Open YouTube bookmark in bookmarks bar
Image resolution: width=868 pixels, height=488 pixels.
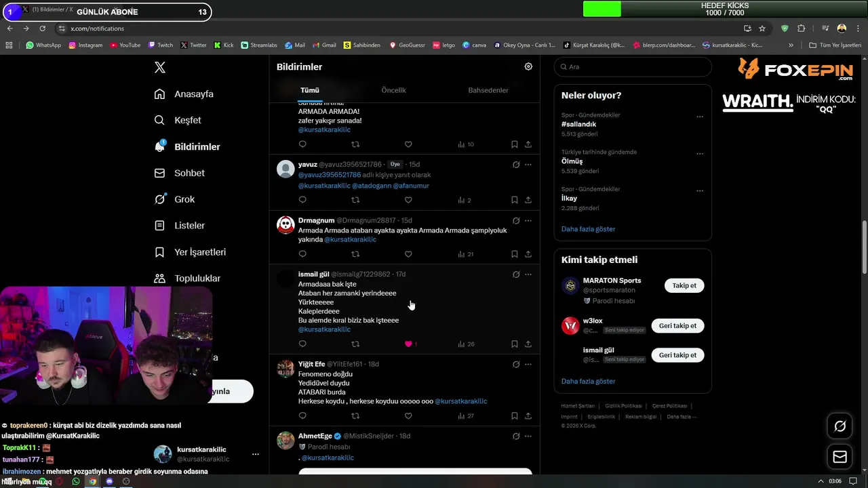click(125, 45)
